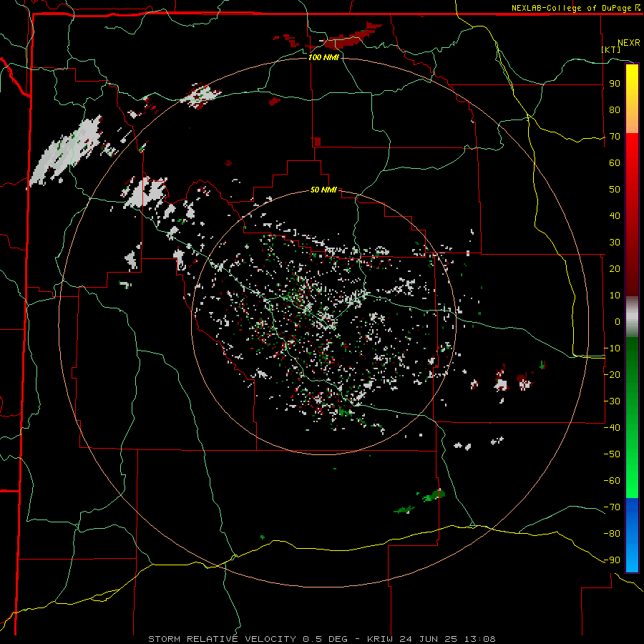Select the 90 kt legend value
This screenshot has width=644, height=644.
click(615, 84)
